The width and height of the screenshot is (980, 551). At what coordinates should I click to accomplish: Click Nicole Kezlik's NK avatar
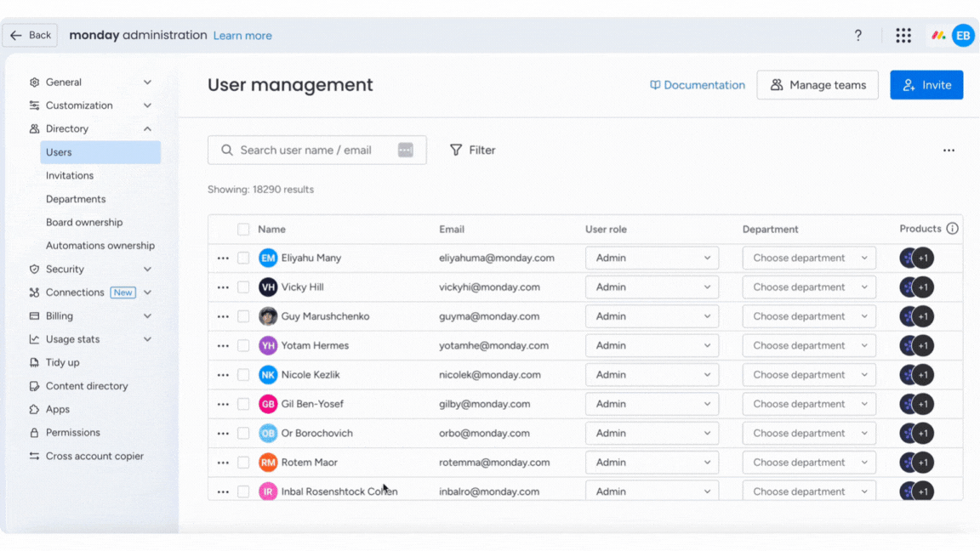click(x=268, y=375)
